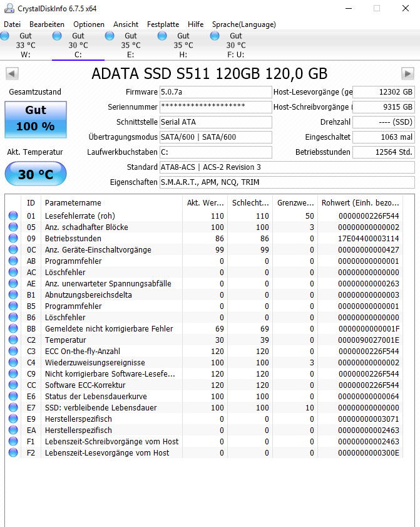The width and height of the screenshot is (420, 527).
Task: Click the Host-Lesevorgänge 12302 GB value
Action: [x=384, y=92]
